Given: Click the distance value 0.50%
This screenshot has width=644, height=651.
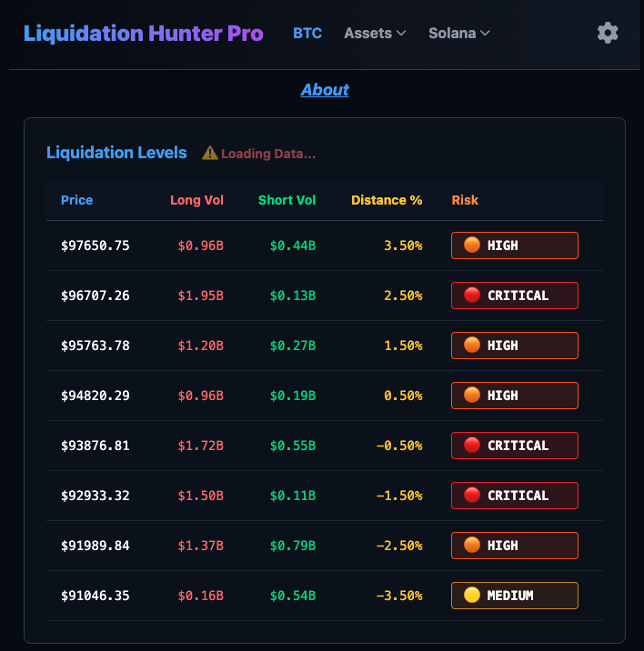Looking at the screenshot, I should 403,396.
